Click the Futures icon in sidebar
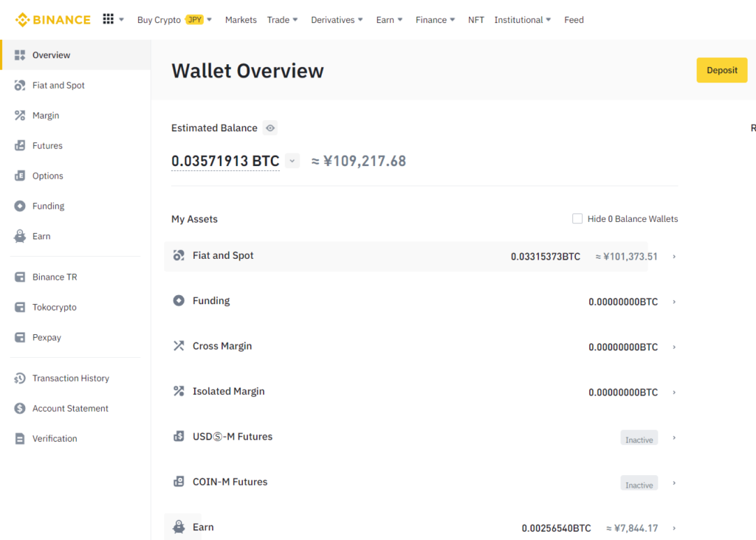Image resolution: width=756 pixels, height=540 pixels. [x=20, y=146]
